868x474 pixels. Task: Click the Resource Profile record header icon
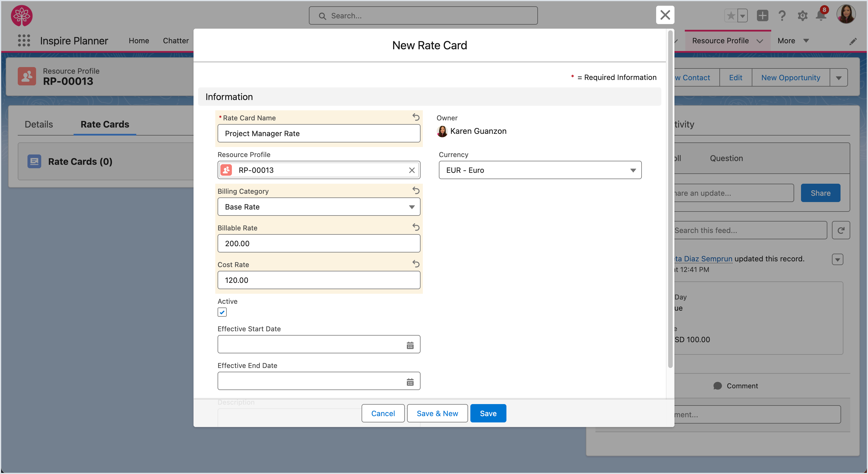[x=27, y=76]
